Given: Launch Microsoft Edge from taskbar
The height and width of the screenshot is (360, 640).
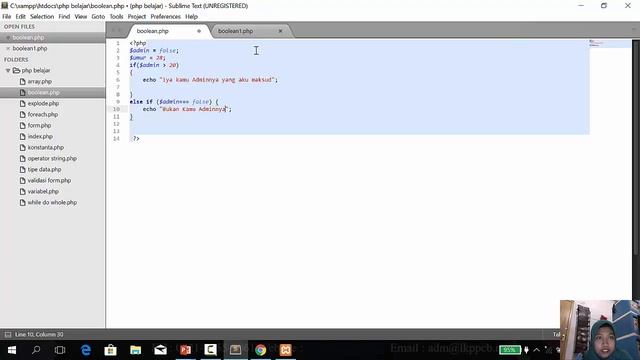Looking at the screenshot, I should [x=86, y=350].
